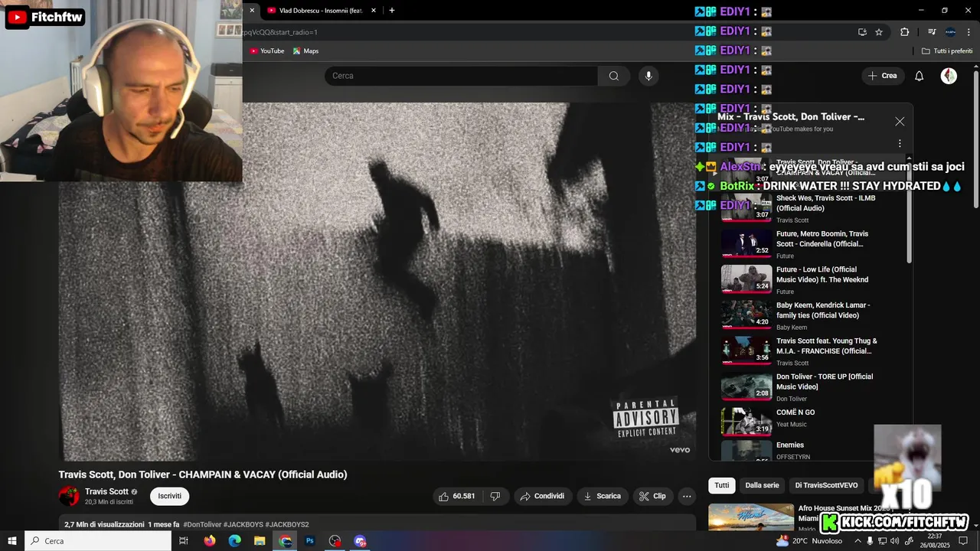
Task: Select the Di TravisScottVEVO chip
Action: (826, 485)
